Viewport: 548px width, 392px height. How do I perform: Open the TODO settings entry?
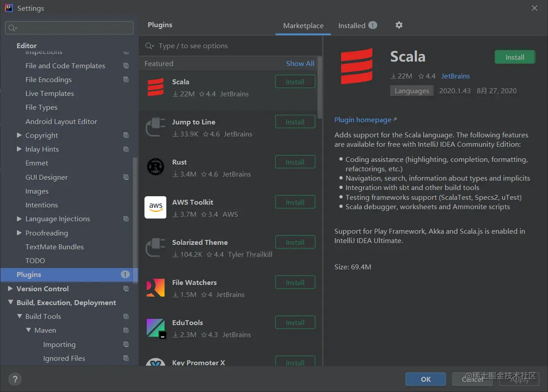pos(35,260)
